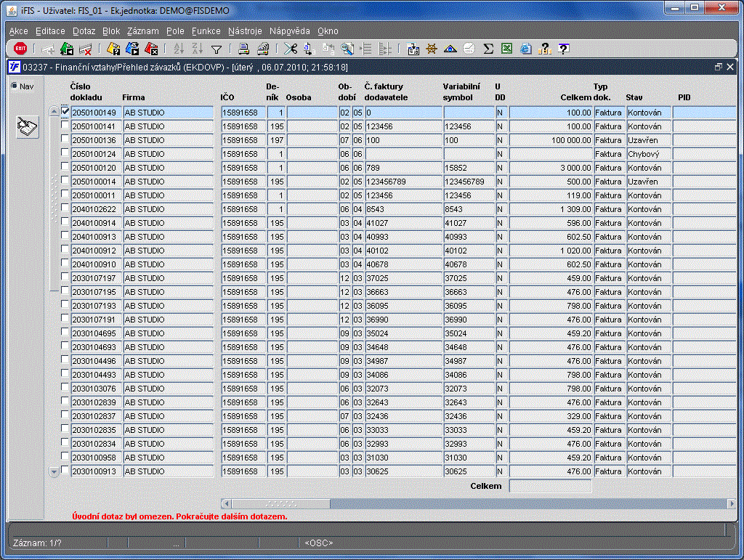Click the Sigma sum icon

pyautogui.click(x=488, y=49)
